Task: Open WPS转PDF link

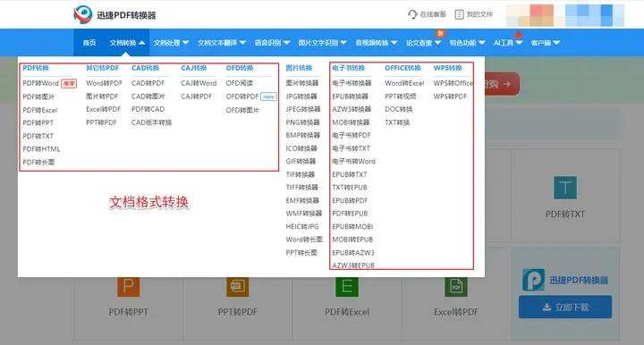Action: [x=450, y=97]
